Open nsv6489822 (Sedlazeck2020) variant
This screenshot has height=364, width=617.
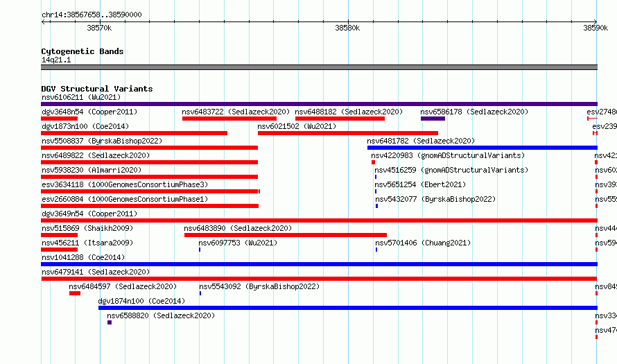click(96, 155)
